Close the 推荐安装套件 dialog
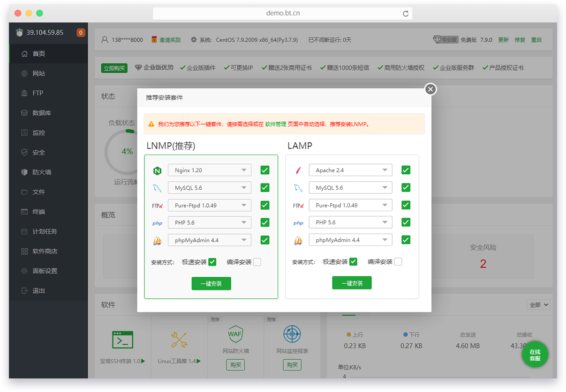This screenshot has height=392, width=566. tap(430, 89)
